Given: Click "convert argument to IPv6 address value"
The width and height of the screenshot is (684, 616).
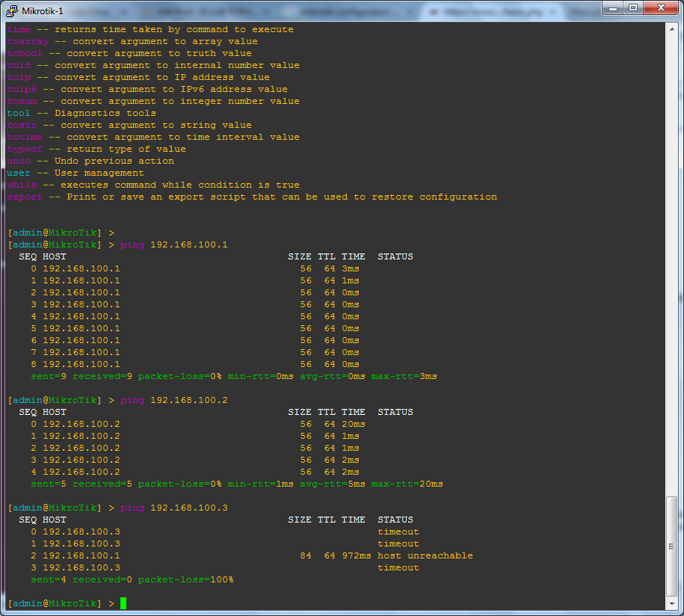Looking at the screenshot, I should [x=174, y=90].
